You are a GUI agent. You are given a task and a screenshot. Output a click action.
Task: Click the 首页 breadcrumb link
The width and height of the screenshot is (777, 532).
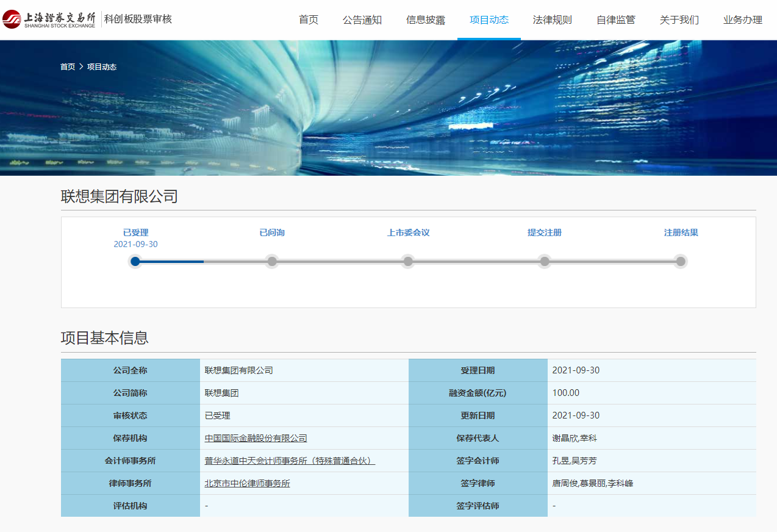[68, 67]
